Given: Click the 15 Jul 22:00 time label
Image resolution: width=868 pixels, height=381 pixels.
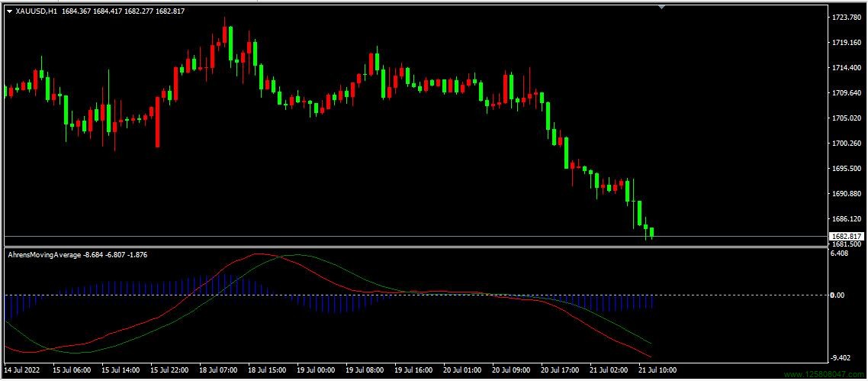Looking at the screenshot, I should pyautogui.click(x=169, y=370).
